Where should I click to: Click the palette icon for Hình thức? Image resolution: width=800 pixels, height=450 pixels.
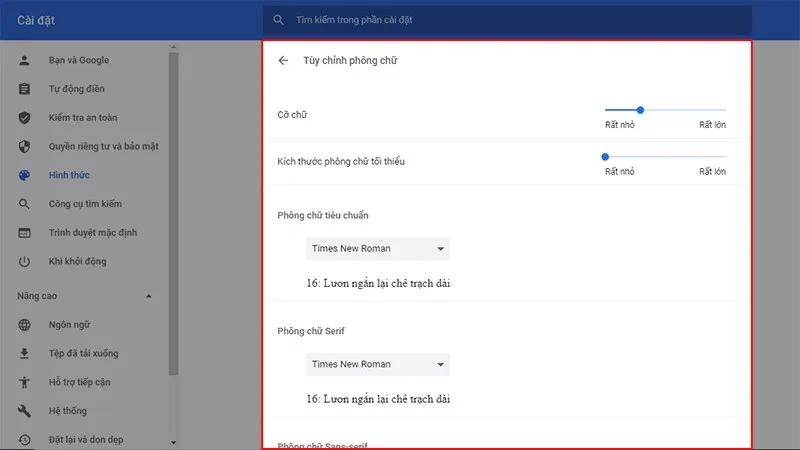[24, 175]
